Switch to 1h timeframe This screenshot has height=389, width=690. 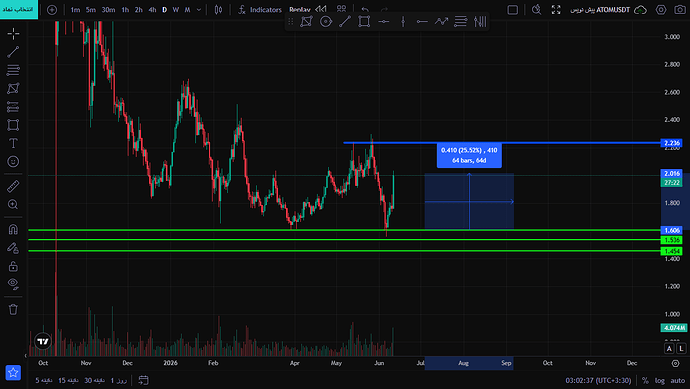[x=125, y=10]
